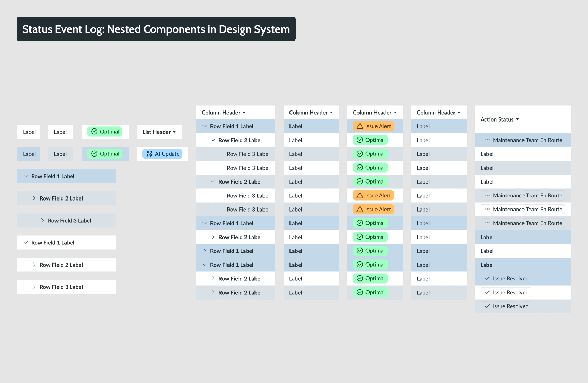Collapse the standalone blue Row Field 1 Label

[x=26, y=176]
